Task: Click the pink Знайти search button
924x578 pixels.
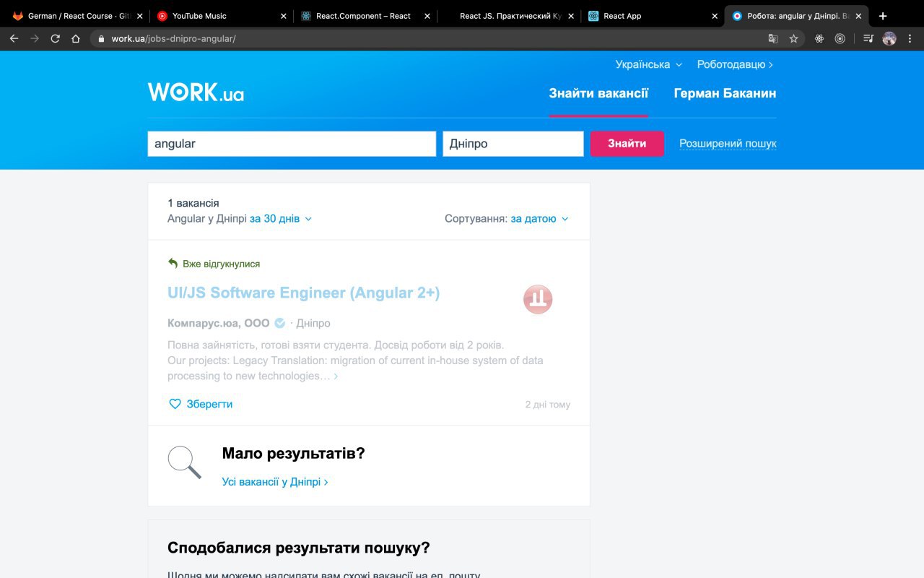Action: [627, 143]
